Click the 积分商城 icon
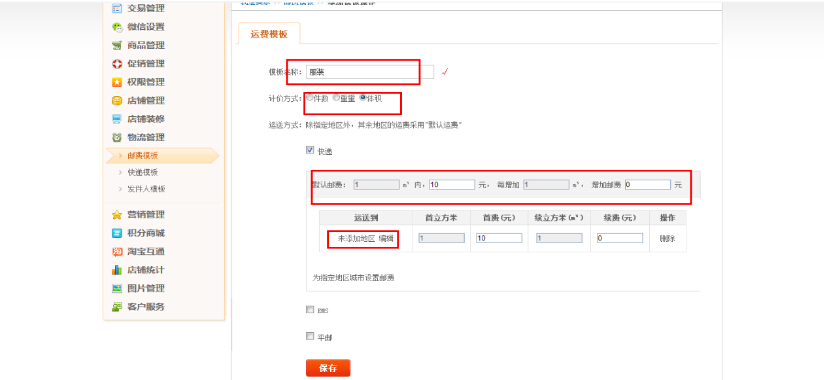Screen dimensions: 824x380 tap(117, 233)
